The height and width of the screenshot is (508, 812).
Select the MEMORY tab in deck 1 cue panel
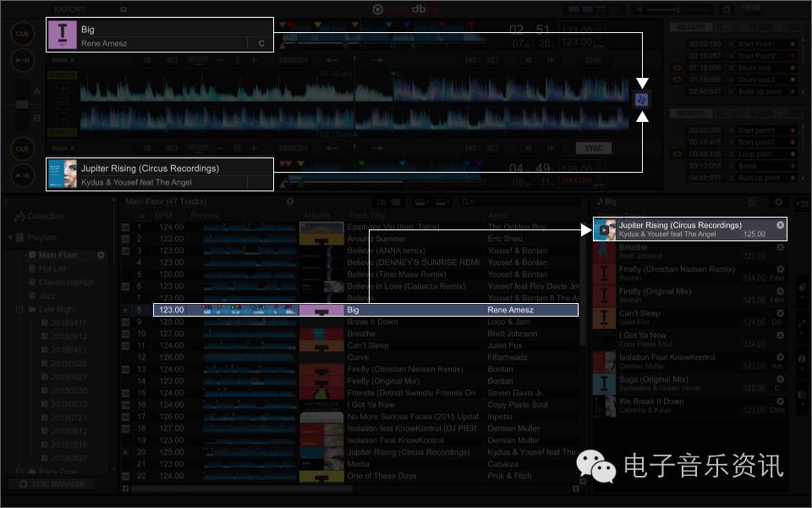coord(691,27)
